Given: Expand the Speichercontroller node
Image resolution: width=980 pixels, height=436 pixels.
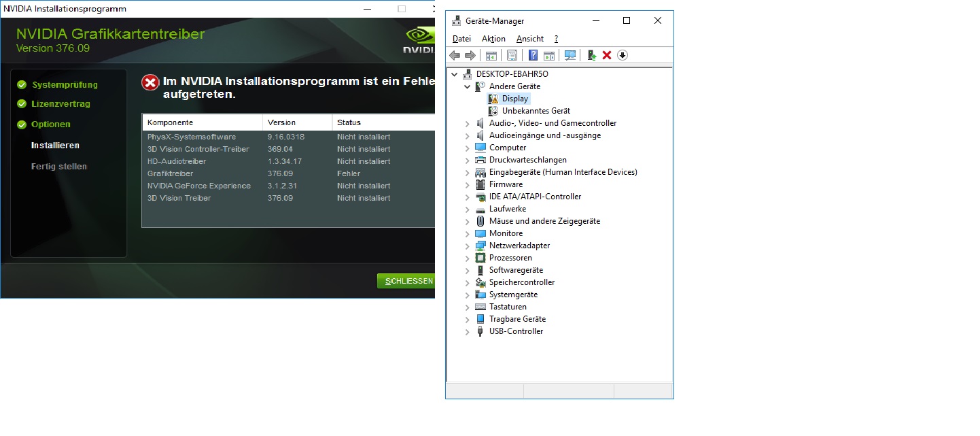Looking at the screenshot, I should [x=468, y=282].
